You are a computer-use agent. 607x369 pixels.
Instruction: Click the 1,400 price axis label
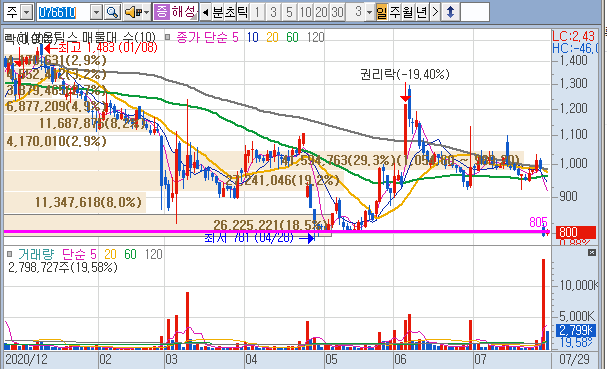[x=574, y=60]
